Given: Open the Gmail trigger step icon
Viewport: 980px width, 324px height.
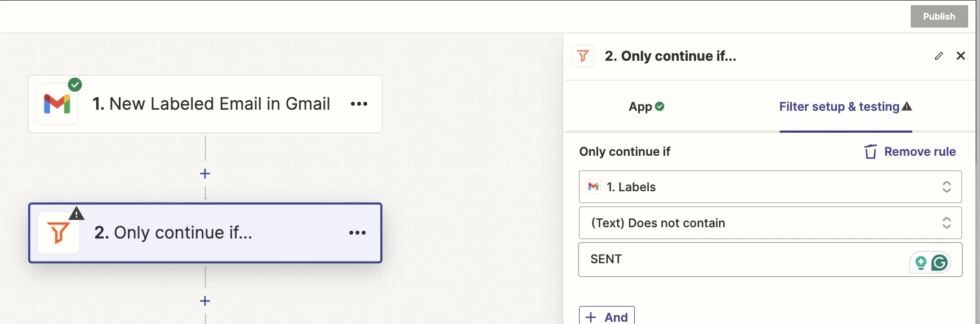Looking at the screenshot, I should 57,104.
